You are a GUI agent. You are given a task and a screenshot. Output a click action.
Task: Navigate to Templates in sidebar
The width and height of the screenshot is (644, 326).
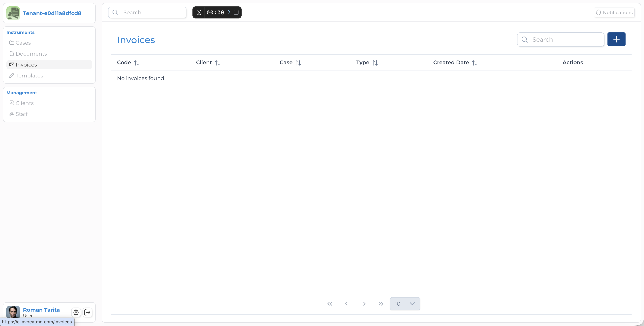[29, 76]
